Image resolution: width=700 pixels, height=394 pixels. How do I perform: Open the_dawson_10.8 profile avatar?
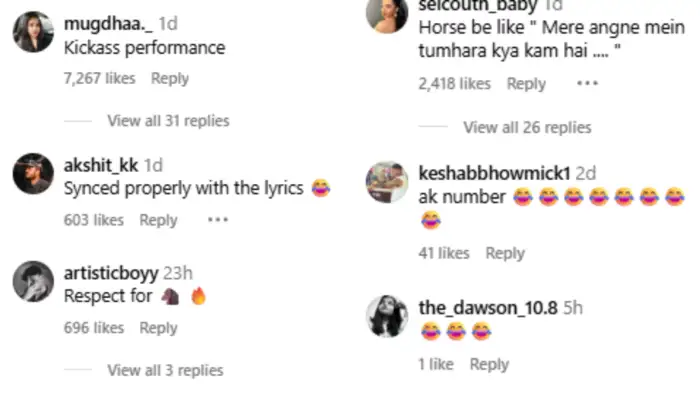pos(387,316)
